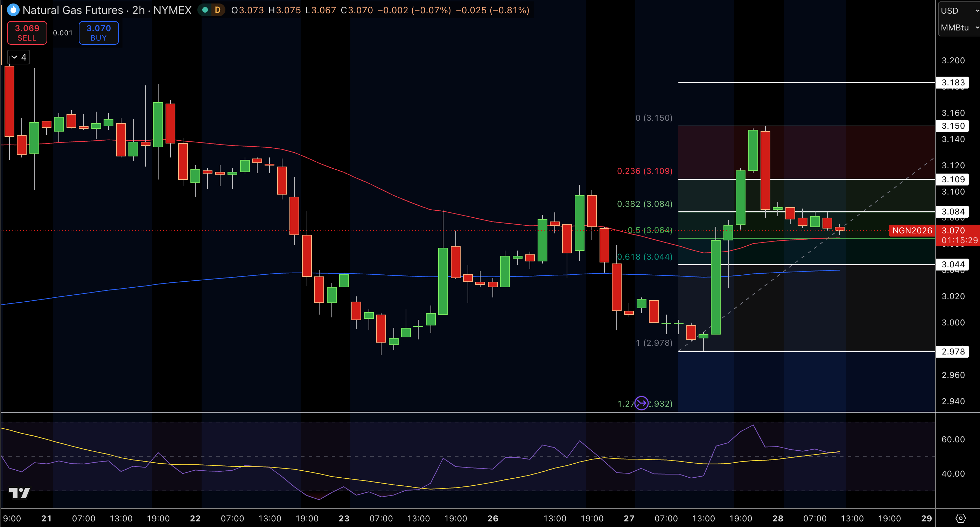Click the 3.200 price scale label

coord(953,61)
